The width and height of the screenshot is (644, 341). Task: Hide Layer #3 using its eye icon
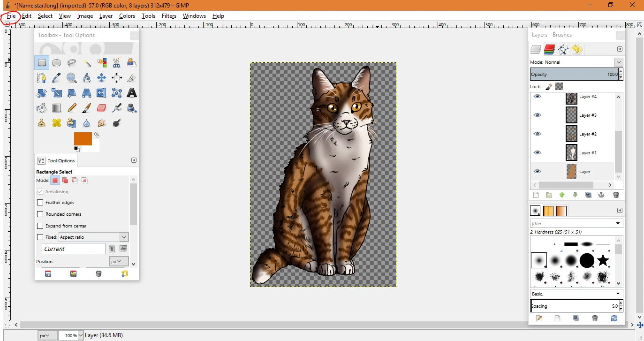point(538,115)
